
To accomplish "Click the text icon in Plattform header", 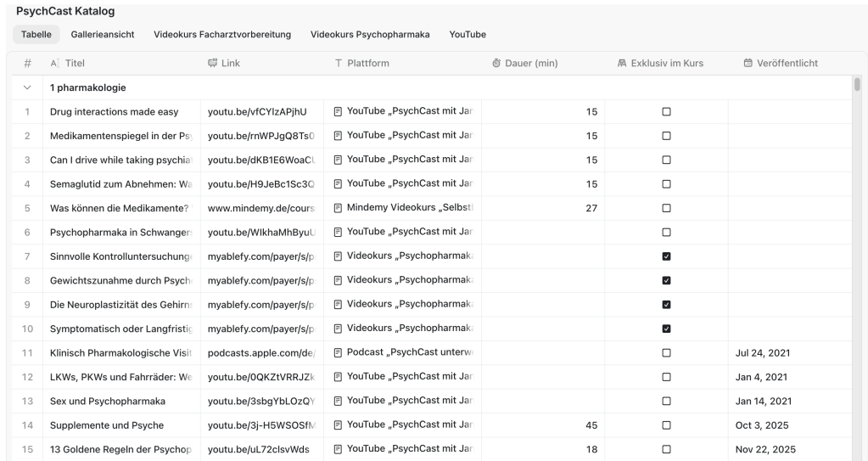I will click(339, 64).
